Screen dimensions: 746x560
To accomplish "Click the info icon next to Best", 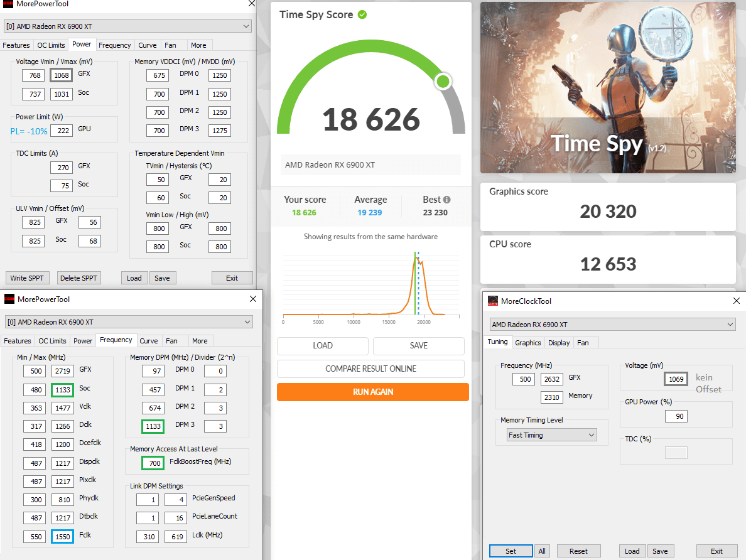I will click(446, 200).
